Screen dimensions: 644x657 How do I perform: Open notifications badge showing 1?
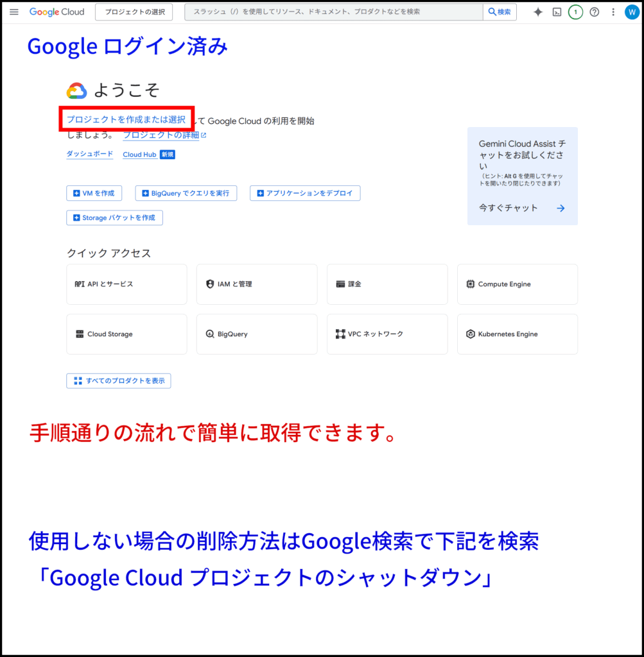(575, 12)
